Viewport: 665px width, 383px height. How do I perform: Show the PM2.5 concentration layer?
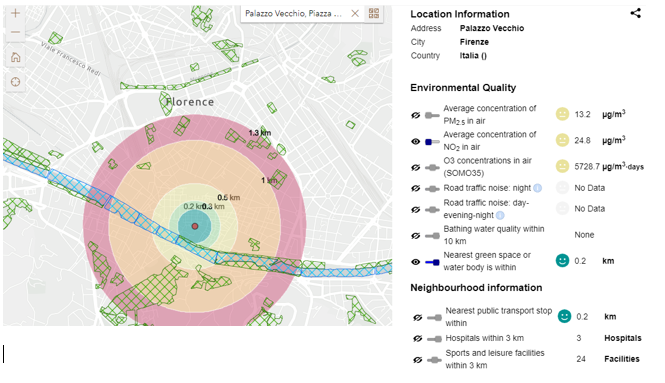416,115
